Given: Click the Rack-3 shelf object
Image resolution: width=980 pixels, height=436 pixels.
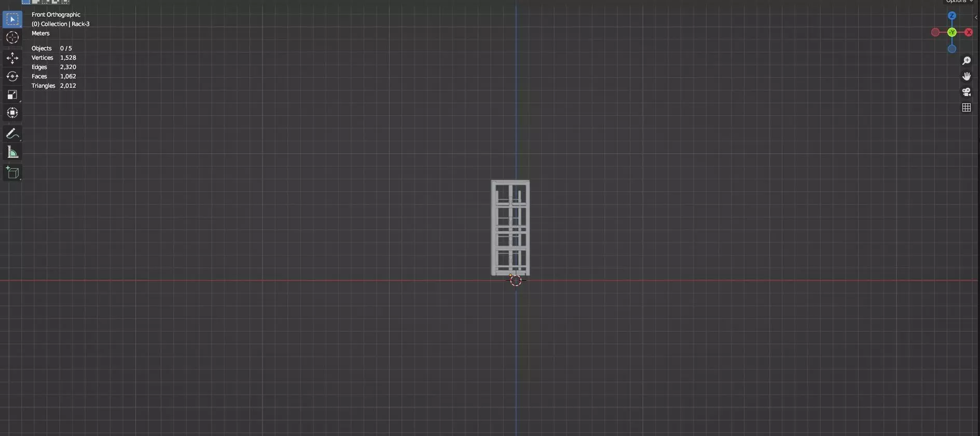Looking at the screenshot, I should [510, 228].
